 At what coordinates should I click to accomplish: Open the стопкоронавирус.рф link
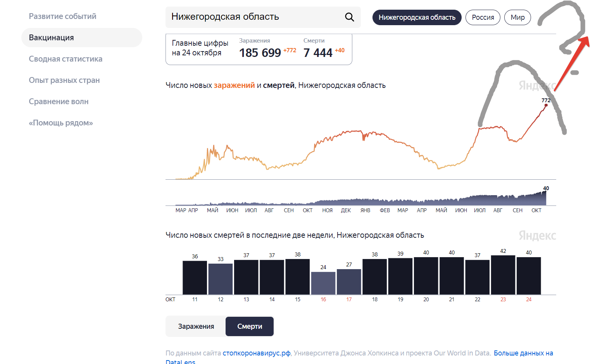pos(257,353)
